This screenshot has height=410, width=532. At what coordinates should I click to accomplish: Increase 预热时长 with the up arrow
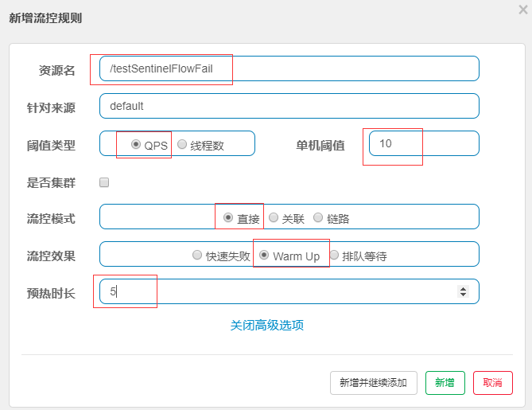point(463,288)
